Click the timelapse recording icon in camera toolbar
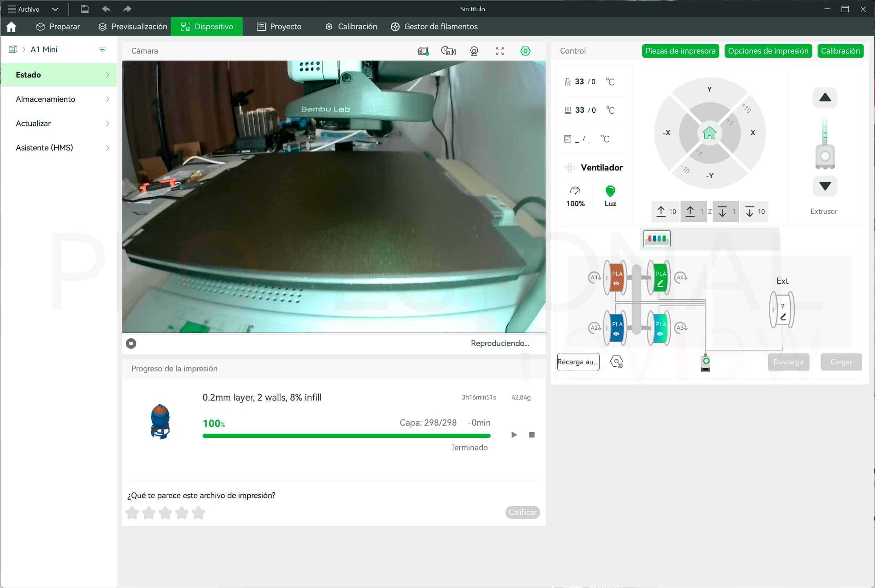 tap(448, 51)
